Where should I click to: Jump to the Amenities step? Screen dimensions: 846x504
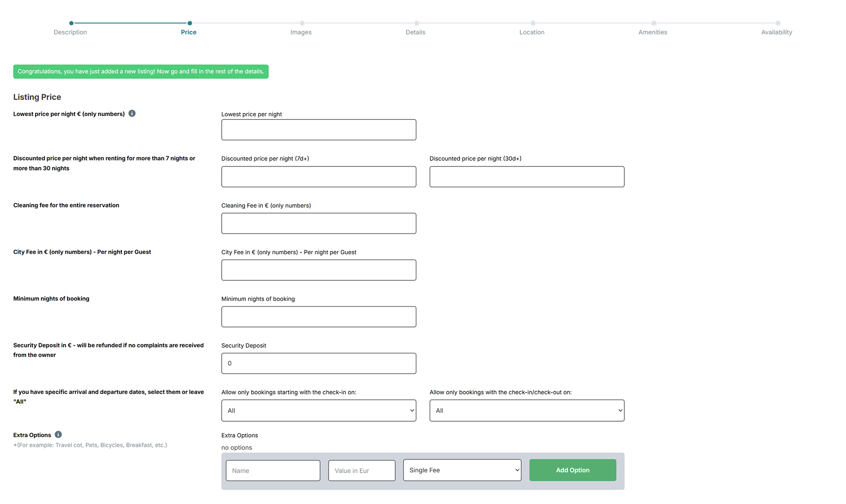point(653,32)
